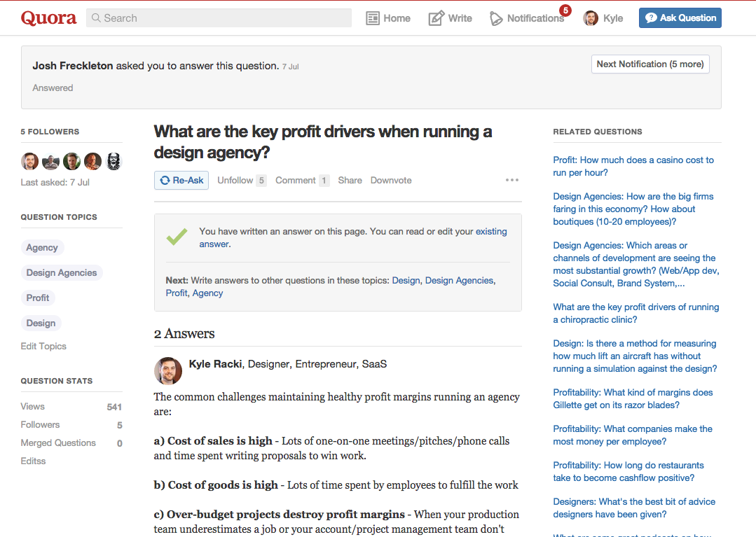Click Followers in Question Stats
The height and width of the screenshot is (537, 756).
click(x=40, y=425)
